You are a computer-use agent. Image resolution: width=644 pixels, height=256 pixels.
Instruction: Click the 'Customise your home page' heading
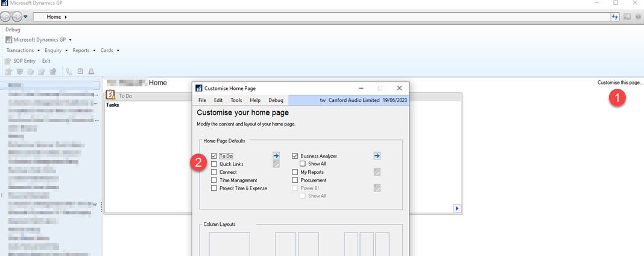[243, 112]
